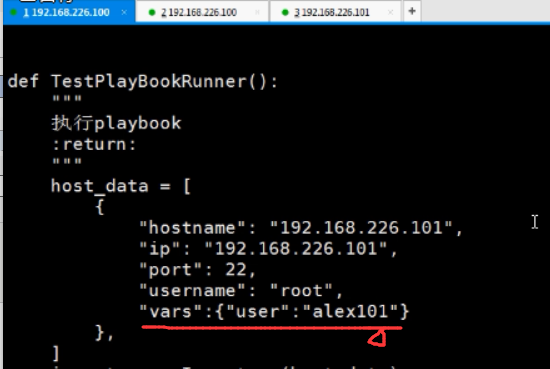Click the green status dot on tab 1

point(13,12)
